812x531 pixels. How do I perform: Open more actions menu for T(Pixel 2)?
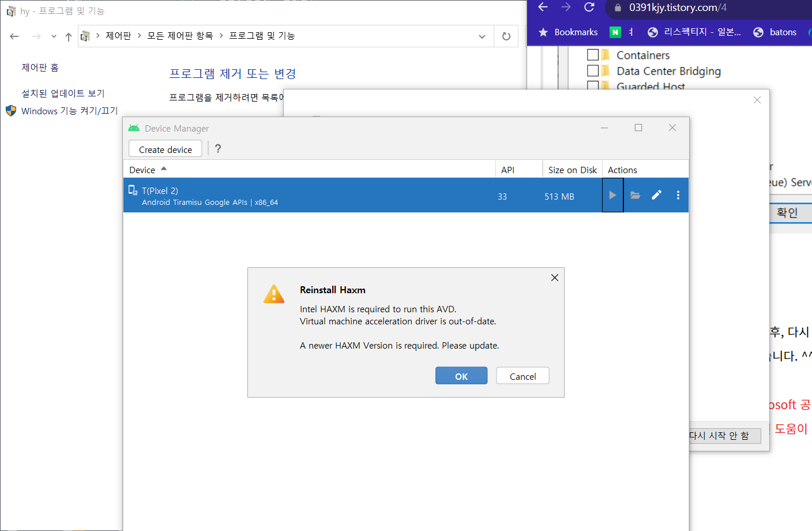click(x=678, y=195)
